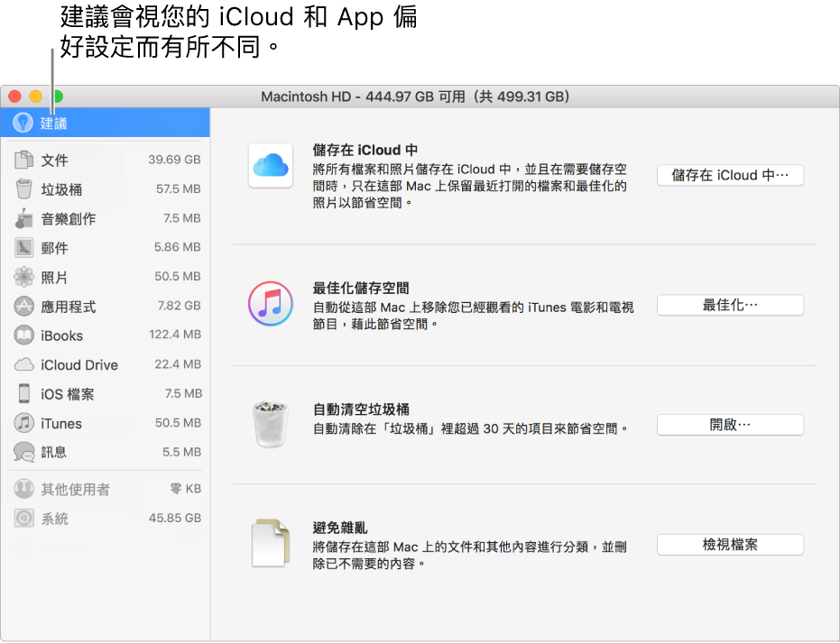This screenshot has height=643, width=840.
Task: Open the 文件 category label
Action: 55,161
